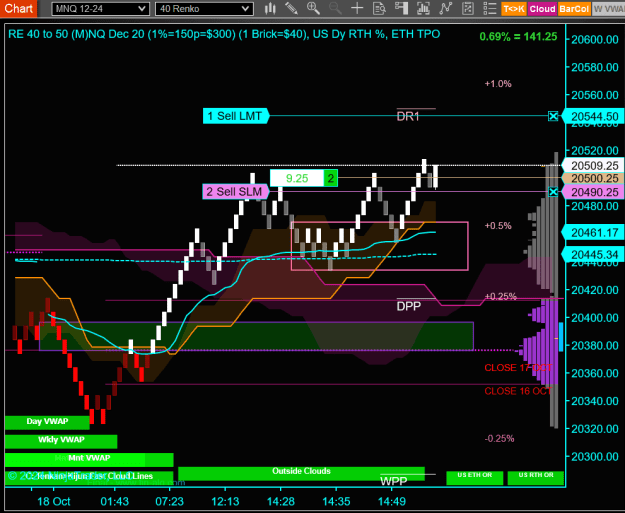The width and height of the screenshot is (625, 513).
Task: Open the indicators line-graph icon
Action: [x=446, y=8]
